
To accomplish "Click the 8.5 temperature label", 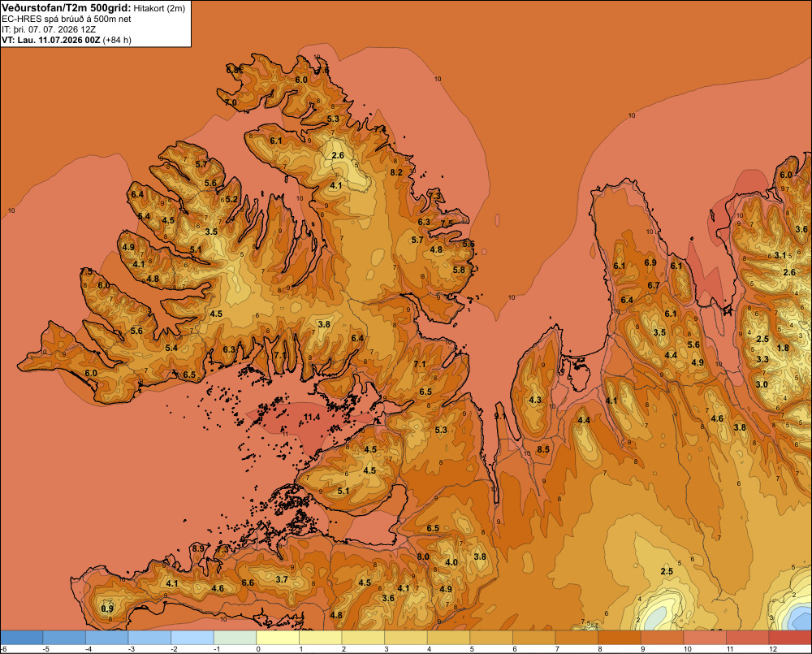I will click(x=543, y=449).
